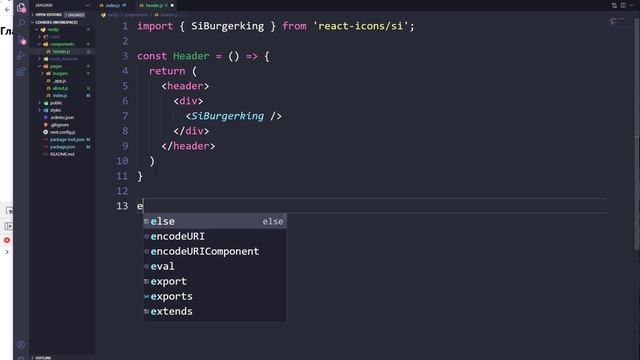
Task: Open next.config.js in the file tree
Action: [62, 132]
